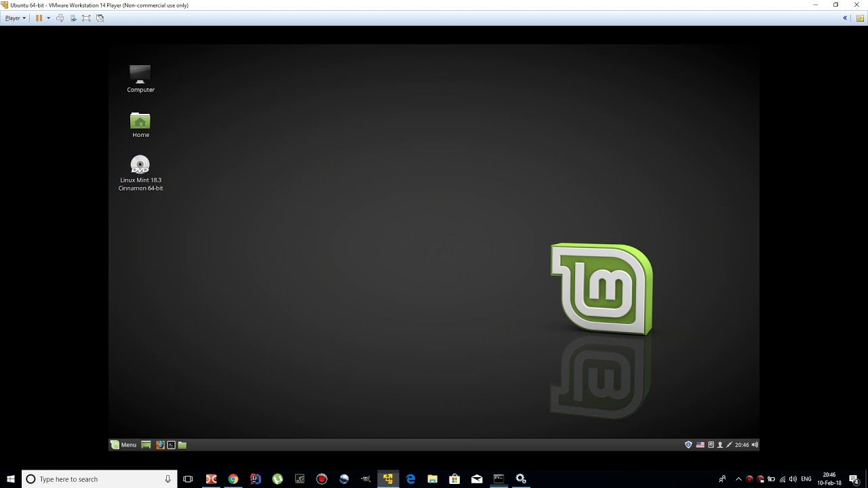
Task: Click the US keyboard layout flag
Action: [700, 445]
